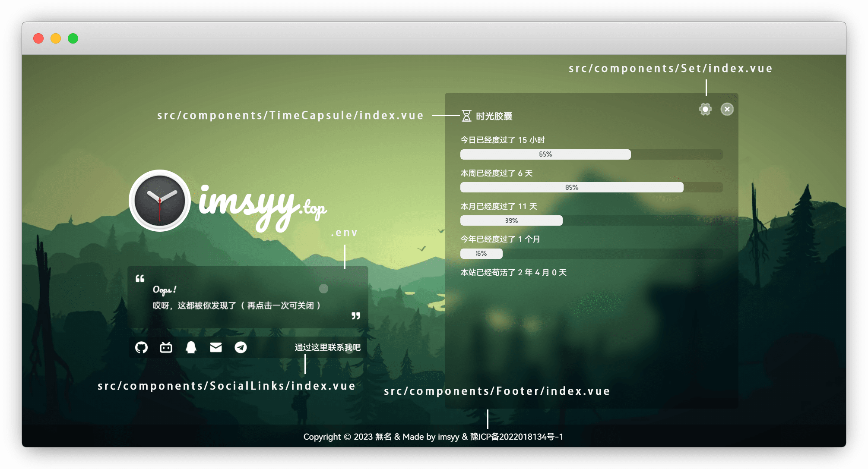Viewport: 868px width, 469px height.
Task: Click the green maximize window button
Action: (x=73, y=38)
